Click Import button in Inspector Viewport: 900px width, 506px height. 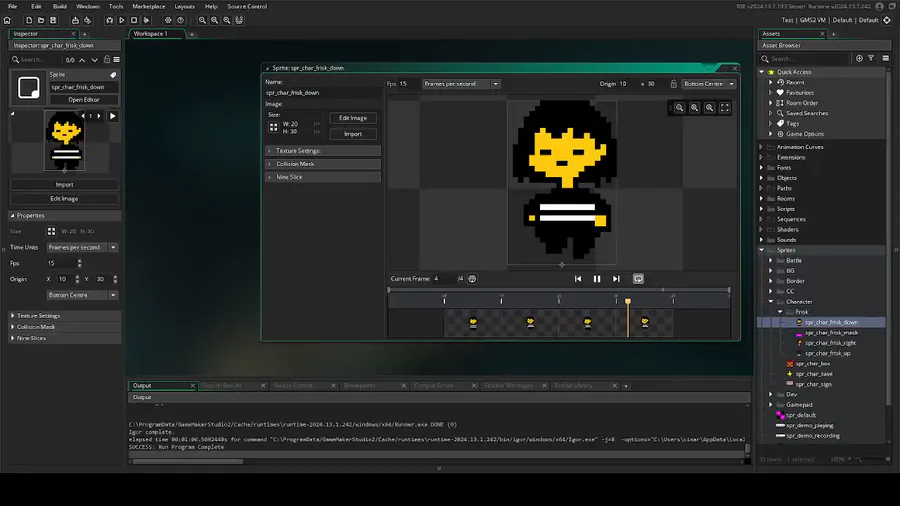64,185
